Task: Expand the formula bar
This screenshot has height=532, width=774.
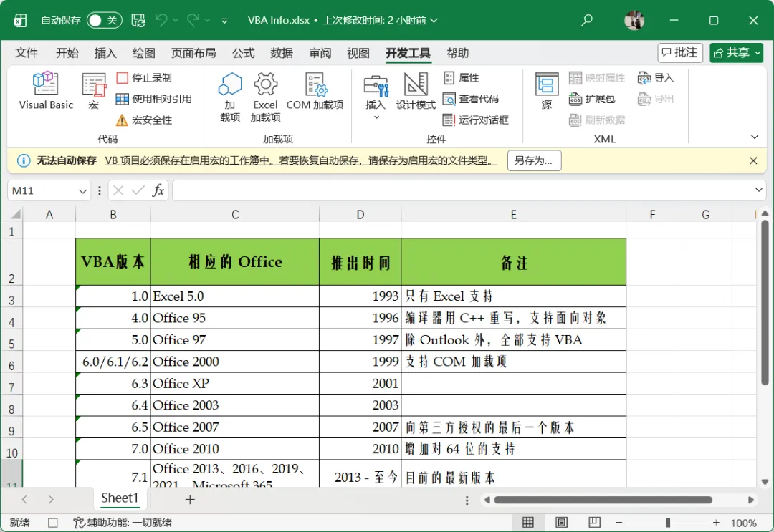Action: pyautogui.click(x=759, y=190)
